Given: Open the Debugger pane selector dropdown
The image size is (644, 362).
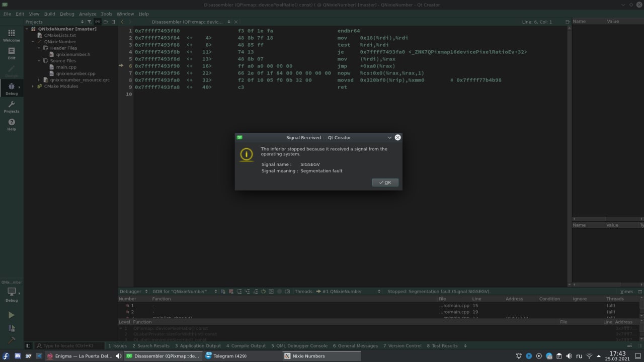Looking at the screenshot, I should pos(133,291).
